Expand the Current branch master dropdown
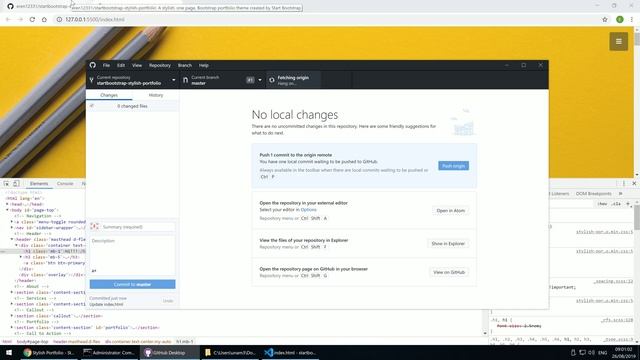 pyautogui.click(x=222, y=80)
